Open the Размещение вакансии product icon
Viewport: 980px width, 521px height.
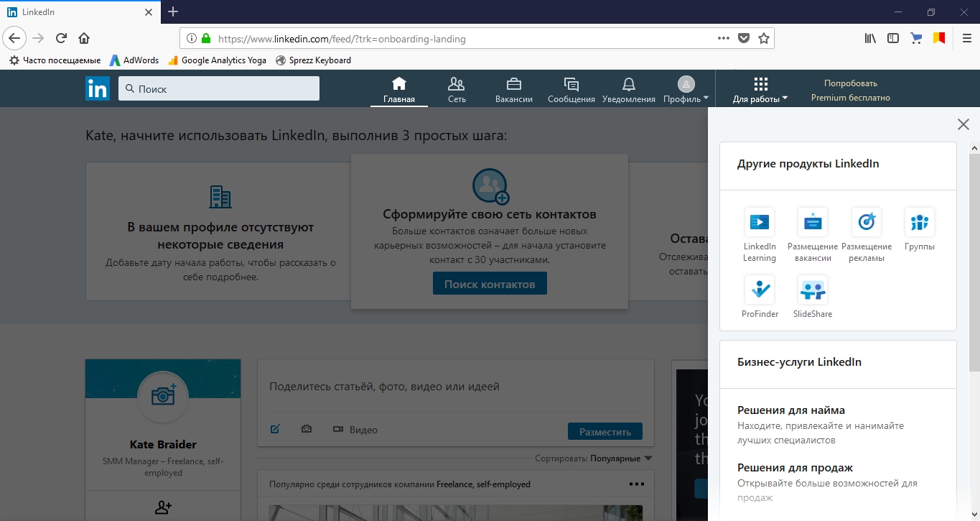pos(813,223)
